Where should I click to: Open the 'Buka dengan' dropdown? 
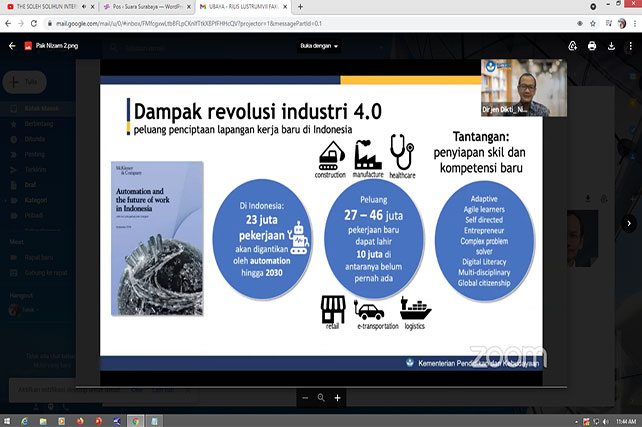[x=319, y=46]
